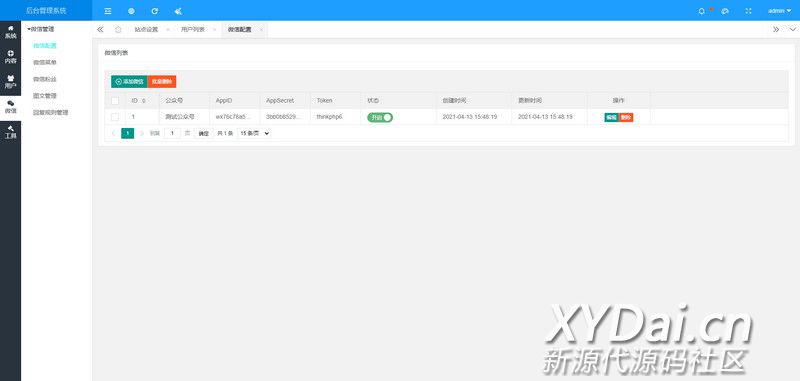
Task: Switch to the 用户列表 tab
Action: [x=193, y=30]
